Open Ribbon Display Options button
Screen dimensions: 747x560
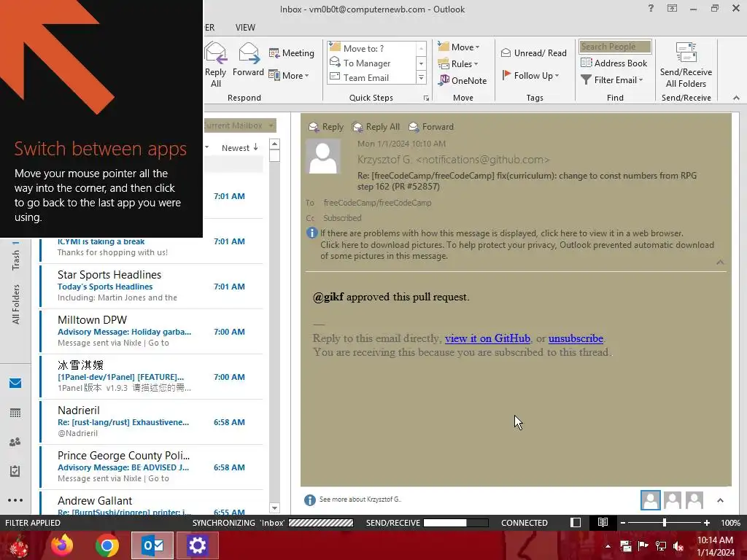tap(672, 8)
